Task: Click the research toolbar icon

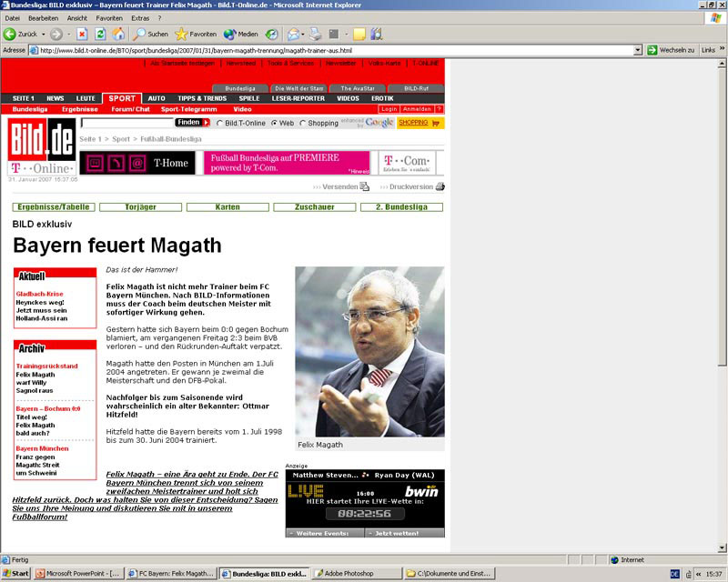Action: point(376,34)
